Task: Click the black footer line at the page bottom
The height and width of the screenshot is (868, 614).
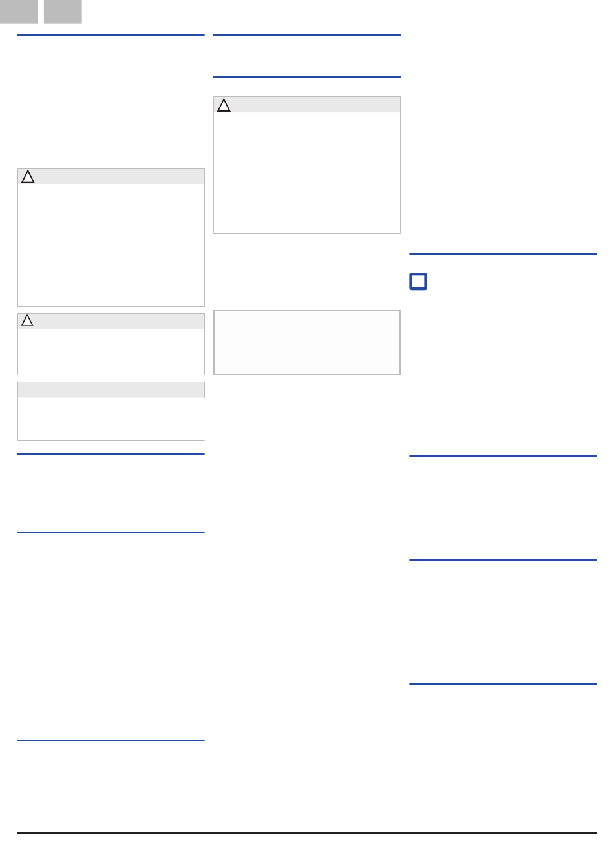Action: coord(307,833)
